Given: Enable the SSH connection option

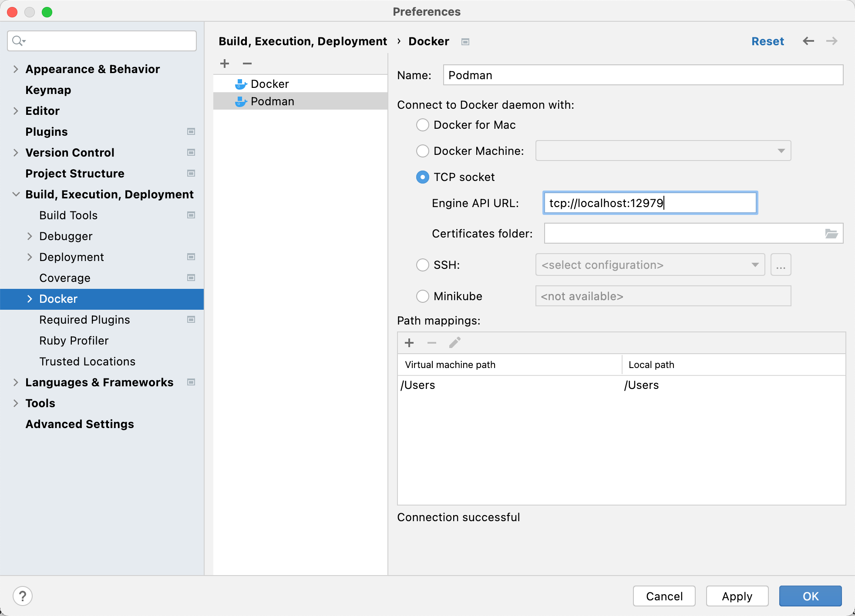Looking at the screenshot, I should [x=422, y=264].
